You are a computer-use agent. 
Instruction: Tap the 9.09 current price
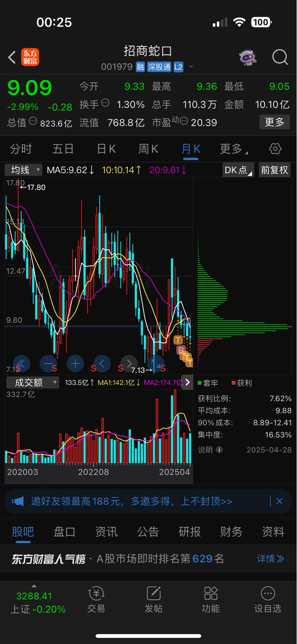(30, 88)
